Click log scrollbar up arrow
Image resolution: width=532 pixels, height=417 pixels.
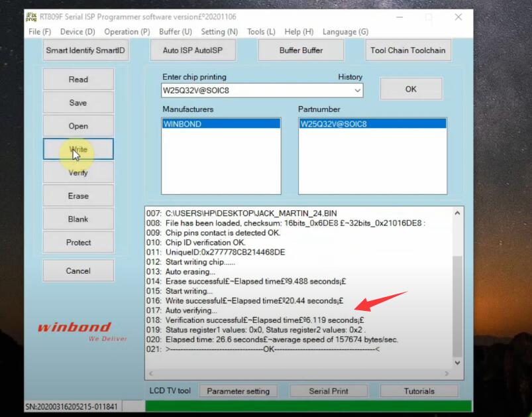457,213
